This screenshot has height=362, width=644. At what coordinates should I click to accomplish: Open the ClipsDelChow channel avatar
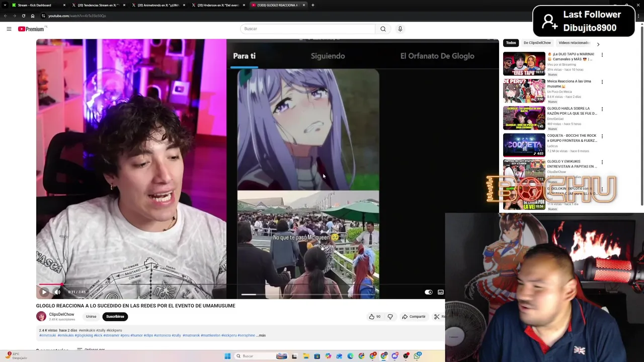tap(41, 316)
